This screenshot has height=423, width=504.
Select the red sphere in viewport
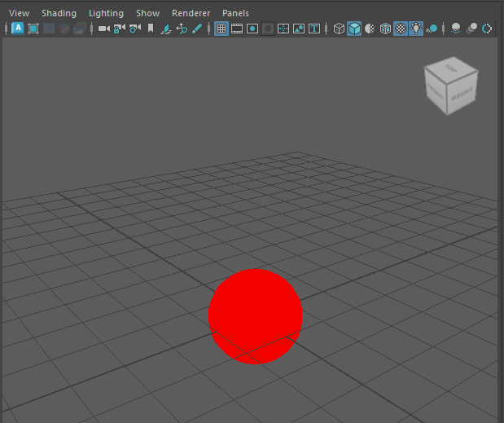255,316
